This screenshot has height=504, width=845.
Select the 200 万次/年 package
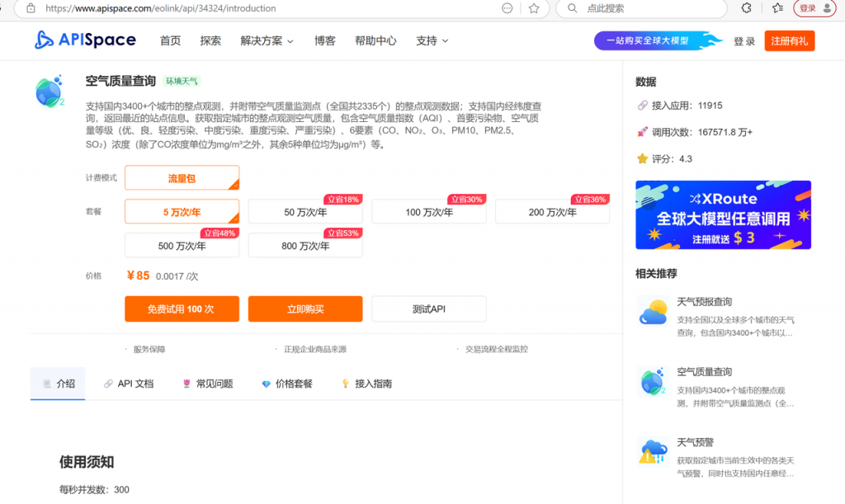tap(552, 212)
